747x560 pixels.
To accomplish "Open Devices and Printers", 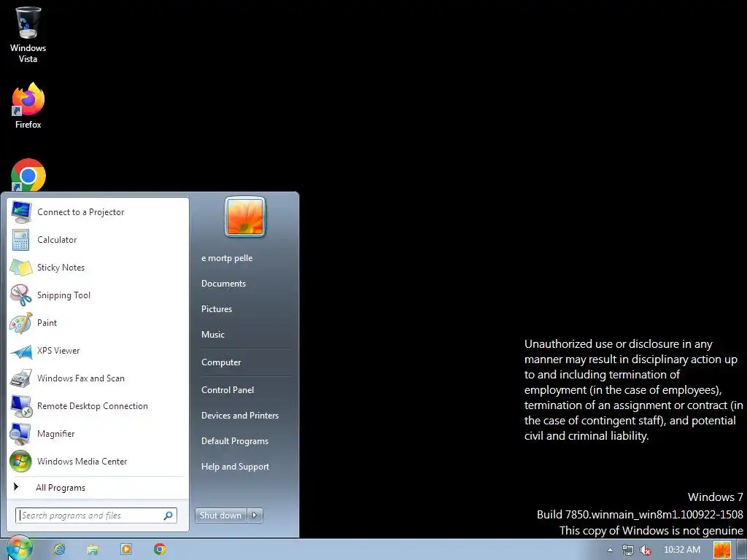I will [239, 416].
